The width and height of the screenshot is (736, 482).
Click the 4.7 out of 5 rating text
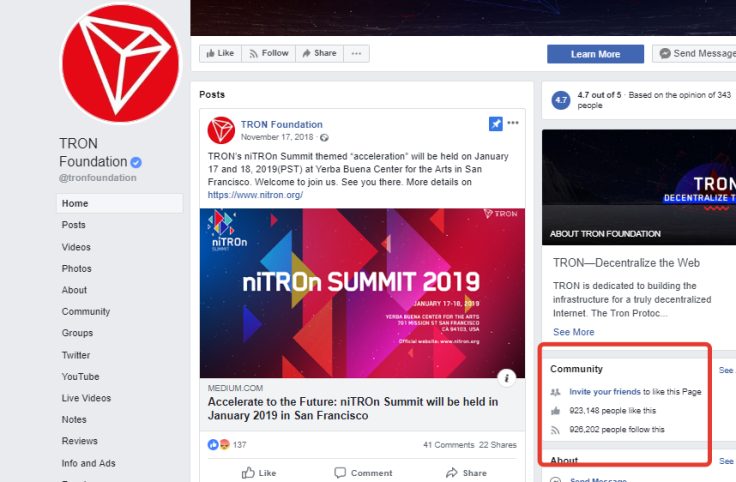point(599,95)
